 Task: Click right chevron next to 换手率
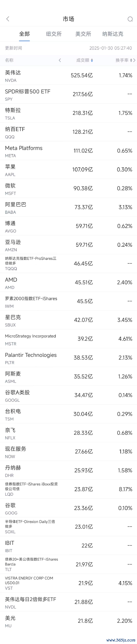tap(134, 60)
